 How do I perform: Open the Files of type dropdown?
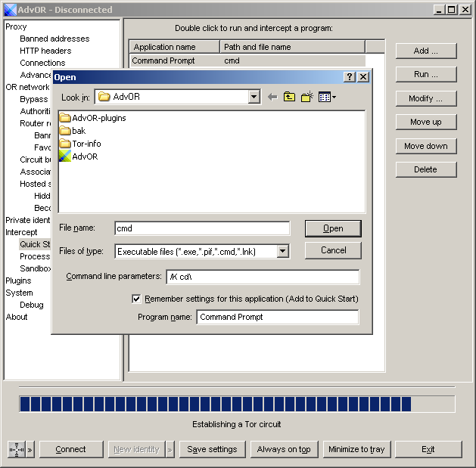point(282,251)
